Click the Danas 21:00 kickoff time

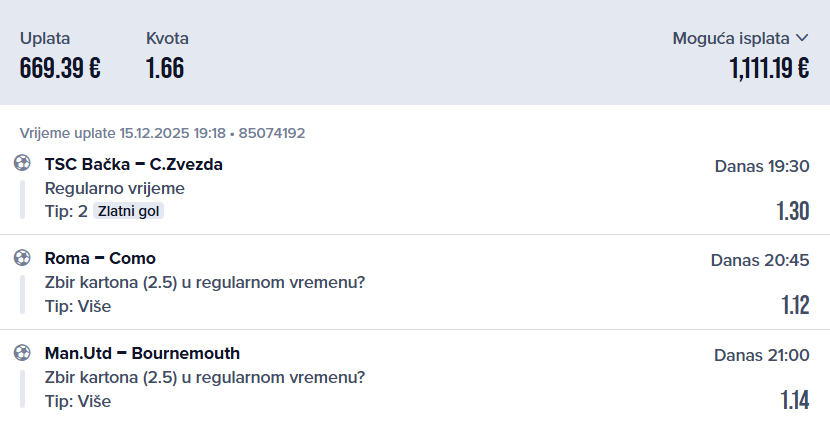click(x=762, y=355)
